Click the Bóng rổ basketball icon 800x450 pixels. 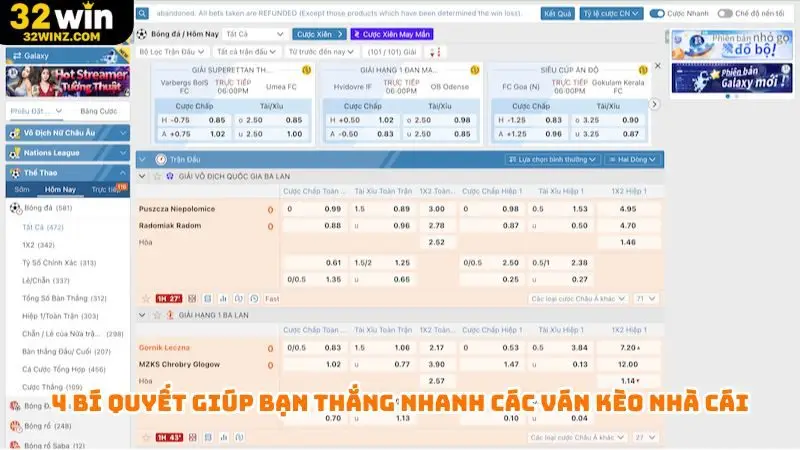coord(15,426)
